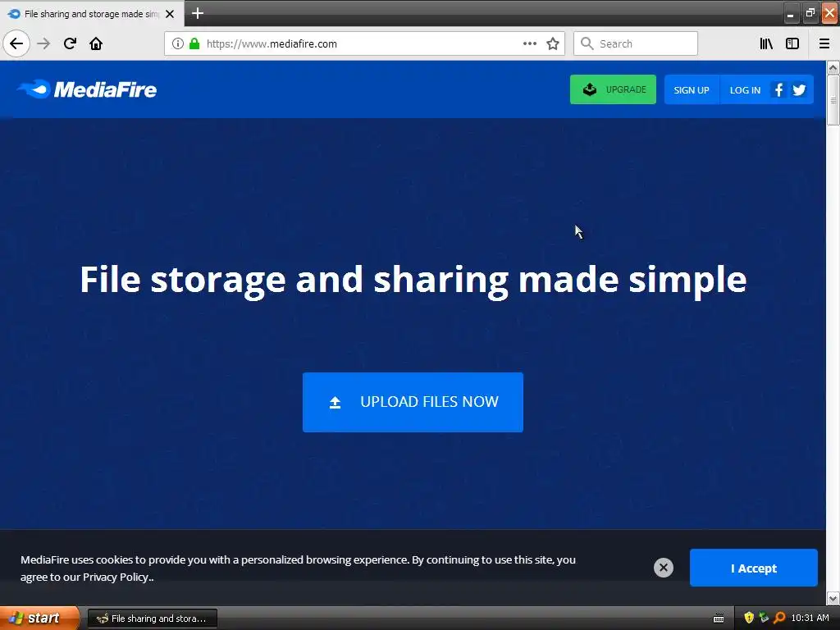Click the keyboard icon in the taskbar
The height and width of the screenshot is (630, 840).
(x=719, y=619)
